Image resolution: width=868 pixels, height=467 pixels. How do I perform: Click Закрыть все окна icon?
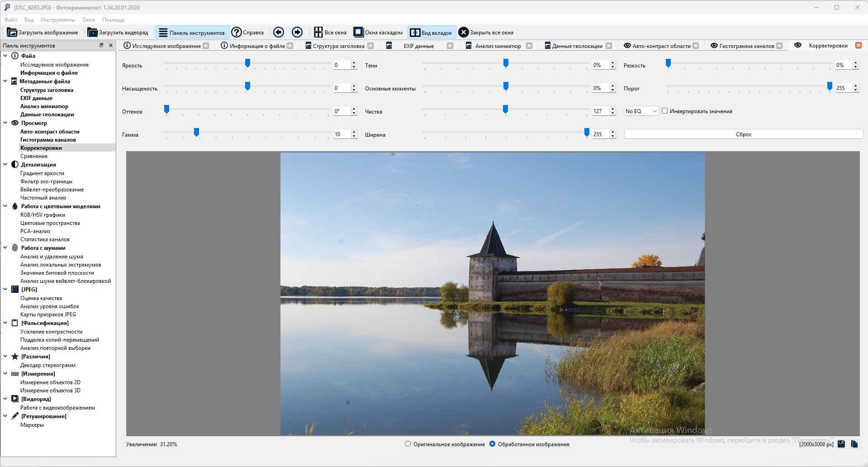pos(463,32)
